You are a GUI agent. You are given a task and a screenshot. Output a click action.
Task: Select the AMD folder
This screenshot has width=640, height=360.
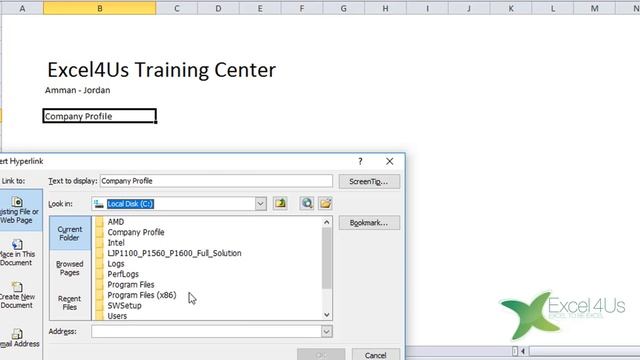coord(116,222)
